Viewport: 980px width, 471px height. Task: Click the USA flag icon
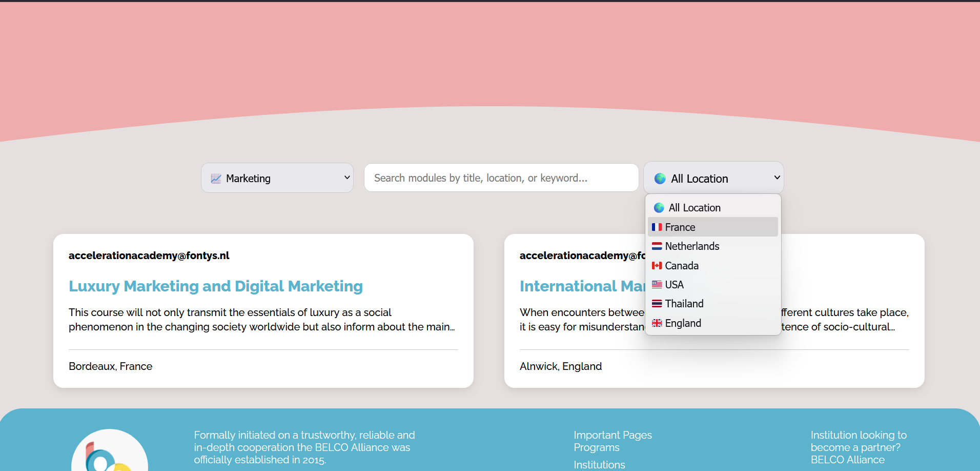coord(657,285)
